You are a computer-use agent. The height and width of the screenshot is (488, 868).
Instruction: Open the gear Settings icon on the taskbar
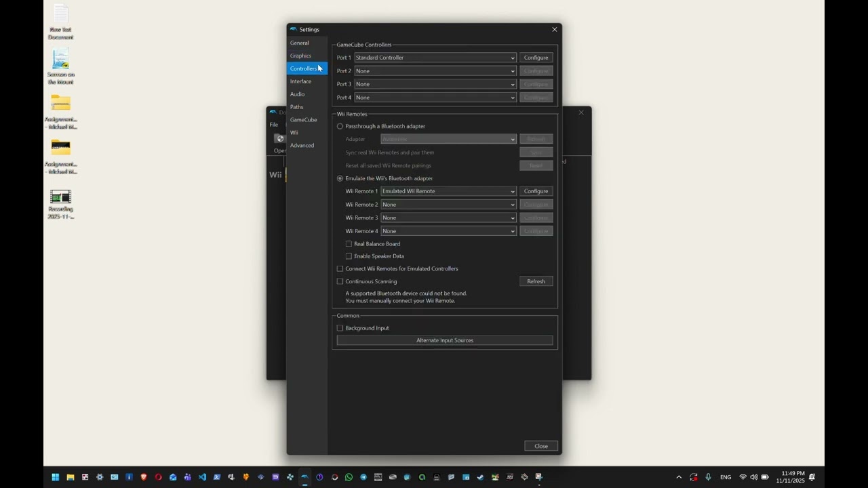point(100,477)
